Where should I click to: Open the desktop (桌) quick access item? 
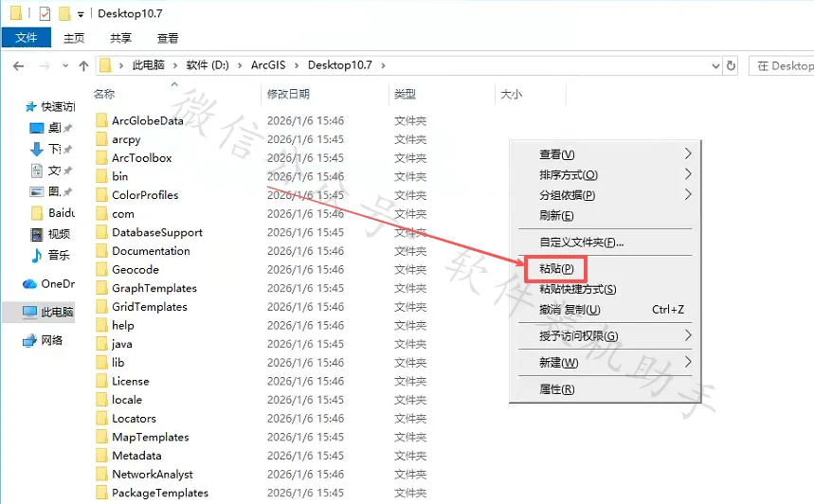51,128
